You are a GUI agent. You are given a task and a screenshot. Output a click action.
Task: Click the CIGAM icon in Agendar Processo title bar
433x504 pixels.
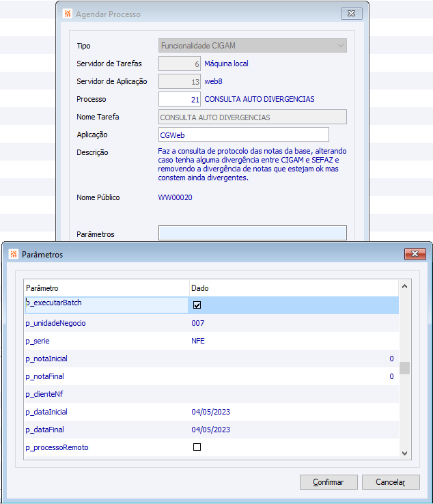coord(68,14)
